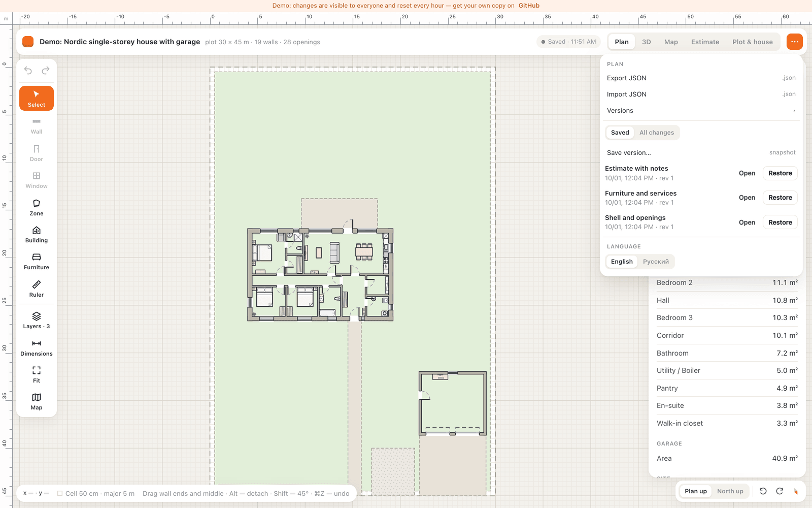
Task: Rotate view clockwise icon
Action: point(780,491)
